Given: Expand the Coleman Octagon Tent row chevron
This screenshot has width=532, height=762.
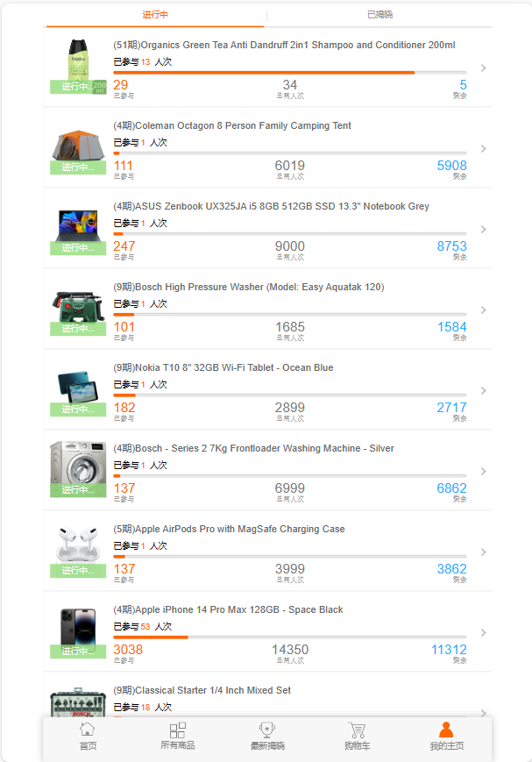Looking at the screenshot, I should tap(483, 149).
